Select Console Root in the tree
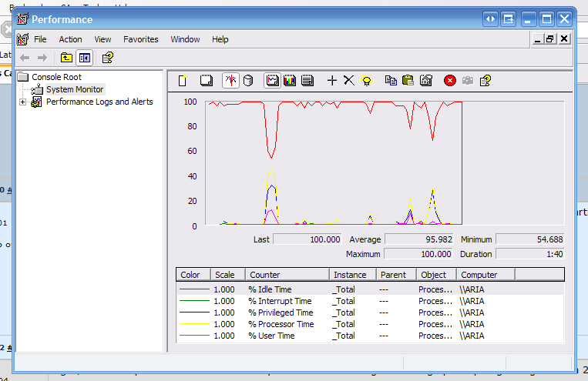 (x=56, y=77)
